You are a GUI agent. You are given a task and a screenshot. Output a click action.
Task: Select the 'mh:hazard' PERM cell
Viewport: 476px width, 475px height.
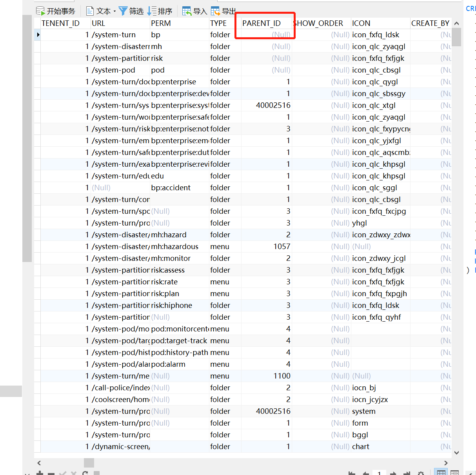[x=180, y=235]
